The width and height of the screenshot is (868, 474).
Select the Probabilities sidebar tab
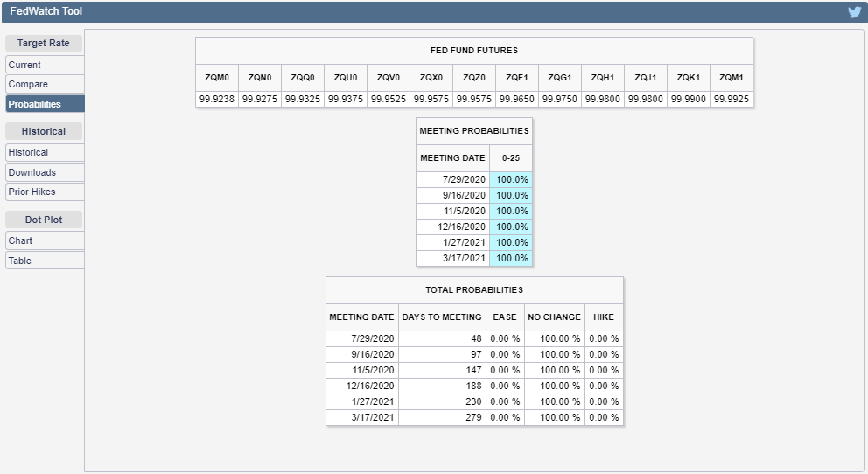pos(44,104)
